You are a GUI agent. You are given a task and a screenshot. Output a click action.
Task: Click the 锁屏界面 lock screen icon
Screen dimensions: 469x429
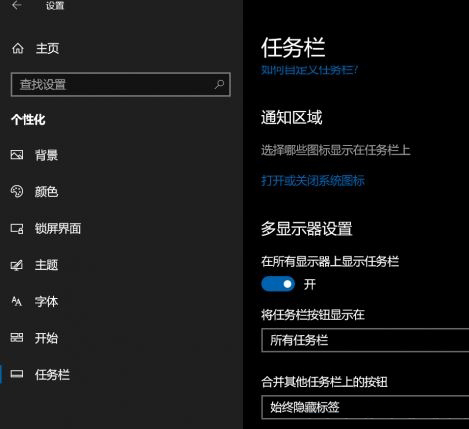coord(17,228)
